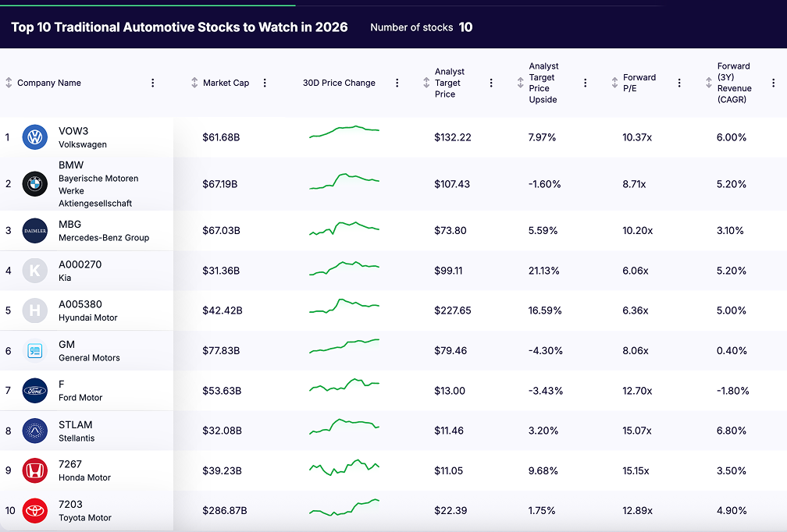
Task: Click the Ford Motor blue oval logo
Action: 35,390
